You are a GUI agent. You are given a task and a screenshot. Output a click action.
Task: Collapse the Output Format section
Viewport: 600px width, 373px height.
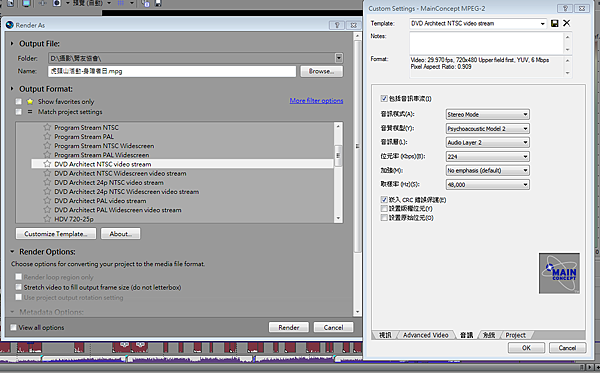(12, 89)
